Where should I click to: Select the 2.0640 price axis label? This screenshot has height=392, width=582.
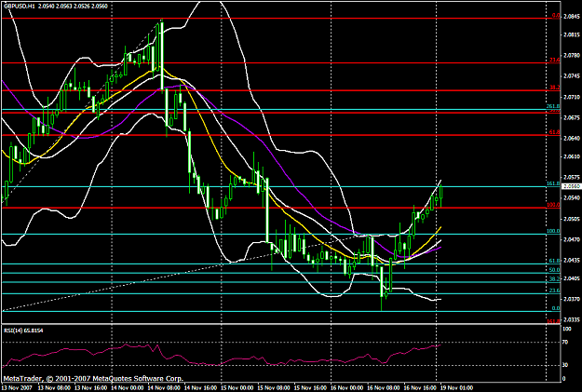[572, 138]
